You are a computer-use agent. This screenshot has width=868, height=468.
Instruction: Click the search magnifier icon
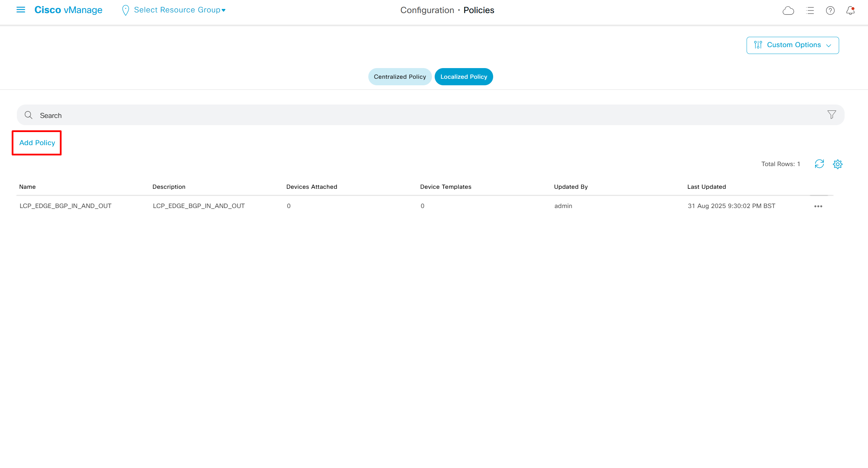click(29, 115)
